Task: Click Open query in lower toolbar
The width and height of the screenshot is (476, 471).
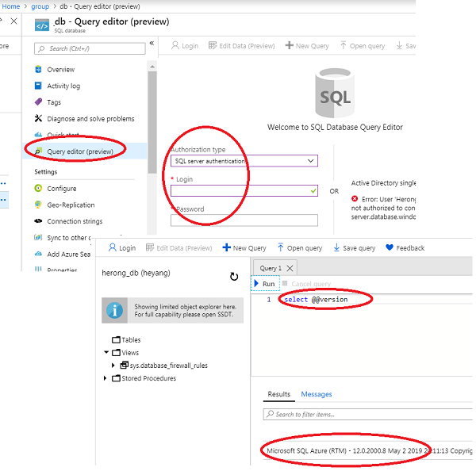Action: pos(300,248)
